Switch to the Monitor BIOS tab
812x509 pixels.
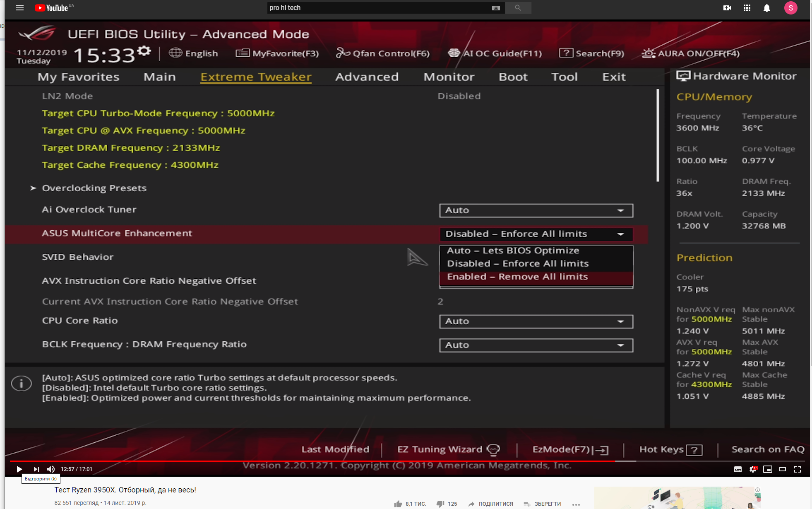pos(449,77)
